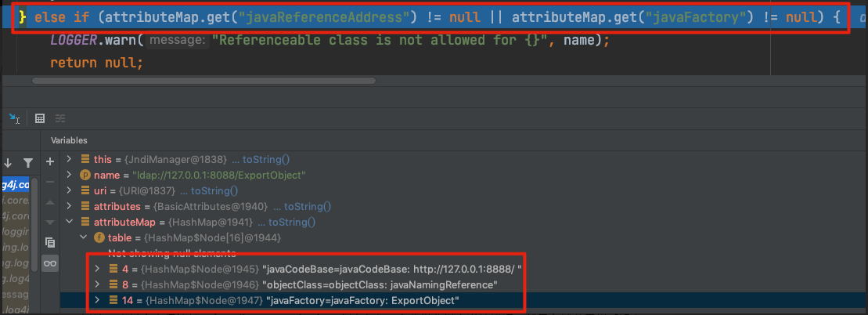The height and width of the screenshot is (315, 868).
Task: Click toString() link for attributes variable
Action: tap(306, 206)
